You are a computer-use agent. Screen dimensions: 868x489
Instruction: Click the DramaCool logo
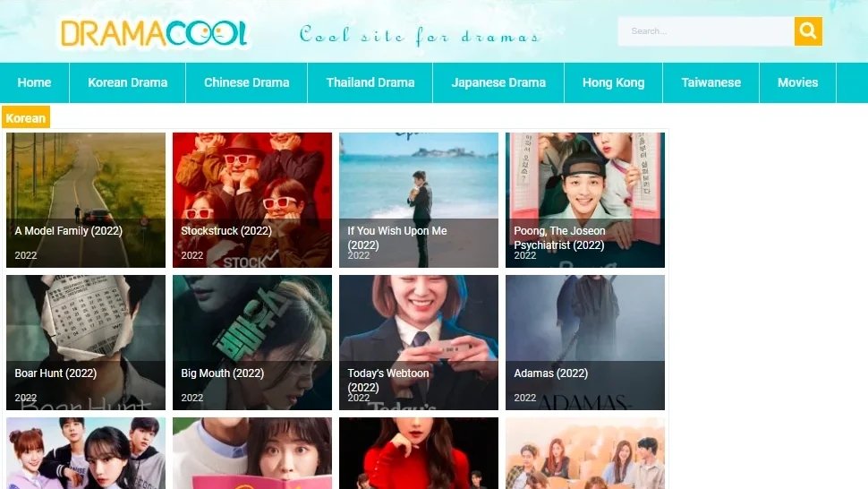153,34
